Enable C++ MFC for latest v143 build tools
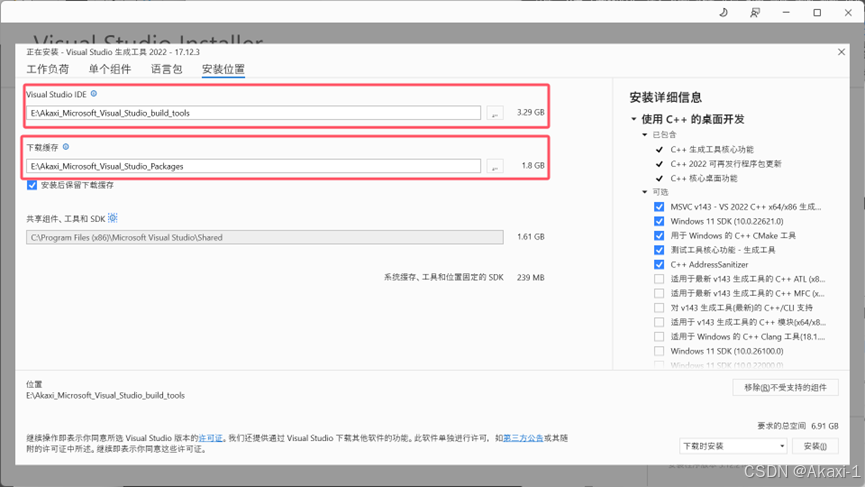This screenshot has height=487, width=865. (659, 293)
